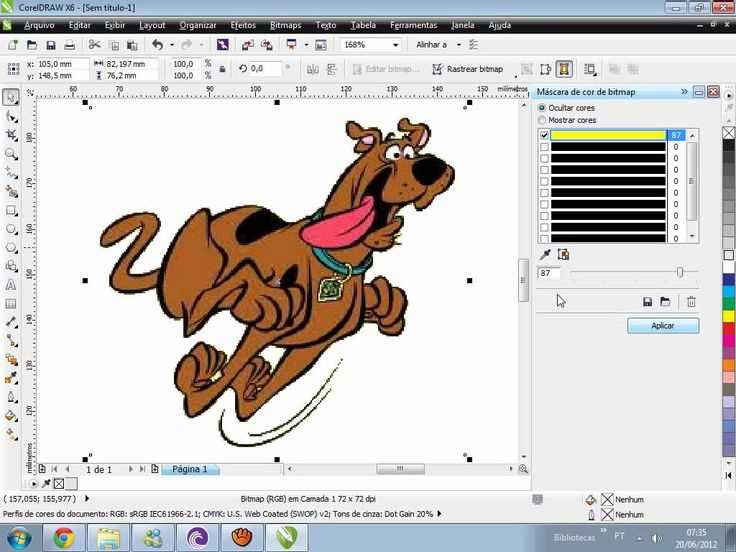Select the Página 1 page tab

coord(190,469)
